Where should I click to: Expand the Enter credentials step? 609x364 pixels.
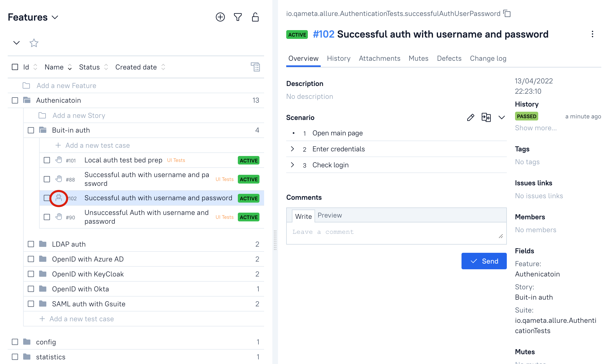(292, 149)
